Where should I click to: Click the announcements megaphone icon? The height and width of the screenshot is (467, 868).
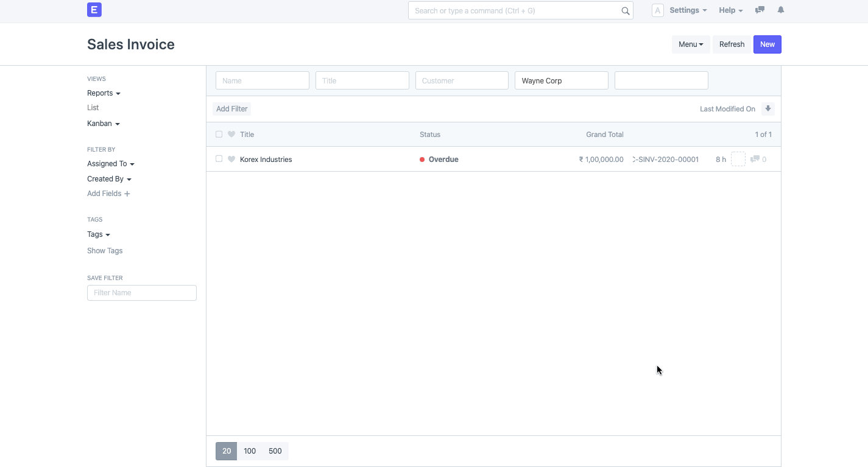coord(759,10)
